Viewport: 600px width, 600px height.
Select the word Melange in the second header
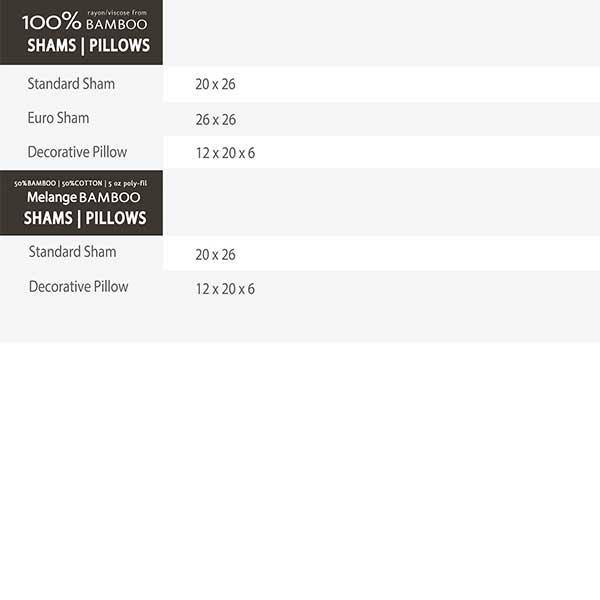[x=52, y=197]
